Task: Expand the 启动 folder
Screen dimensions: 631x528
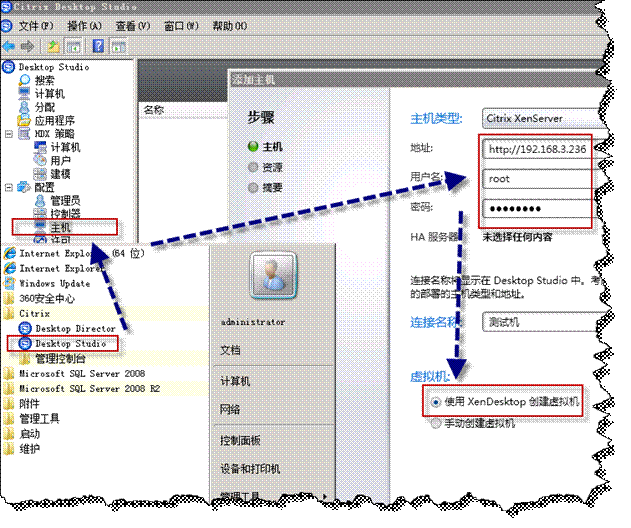Action: tap(29, 434)
